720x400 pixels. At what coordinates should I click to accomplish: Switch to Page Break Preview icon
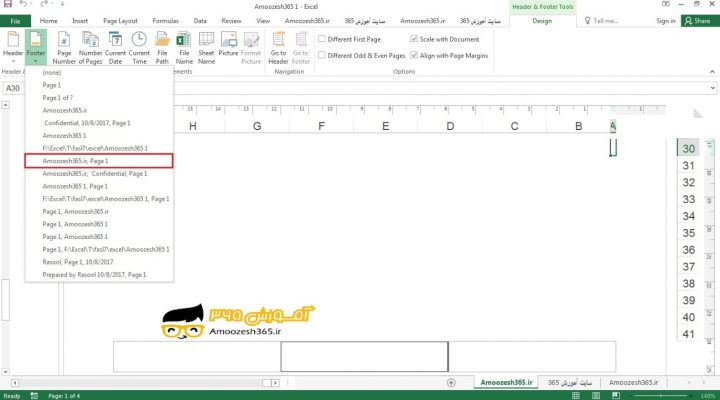[616, 395]
